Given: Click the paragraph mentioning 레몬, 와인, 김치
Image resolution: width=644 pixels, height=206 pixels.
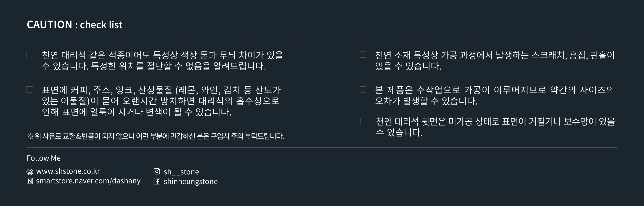Looking at the screenshot, I should tap(161, 101).
